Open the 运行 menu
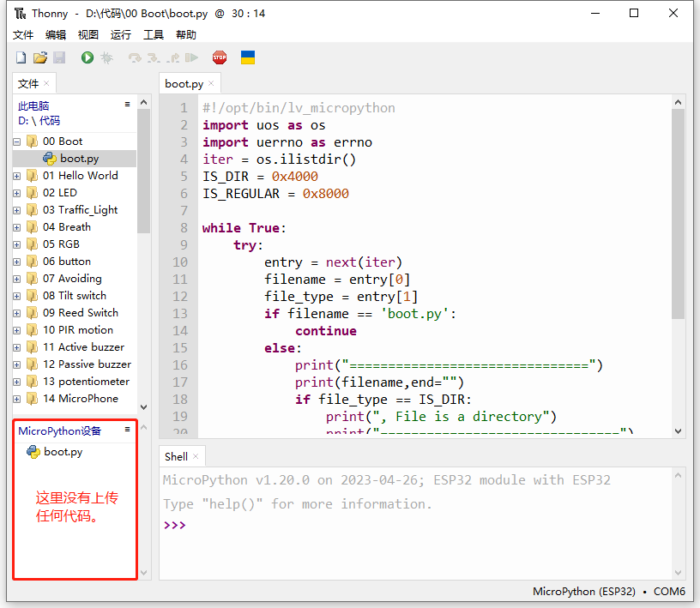This screenshot has width=700, height=608. (121, 35)
